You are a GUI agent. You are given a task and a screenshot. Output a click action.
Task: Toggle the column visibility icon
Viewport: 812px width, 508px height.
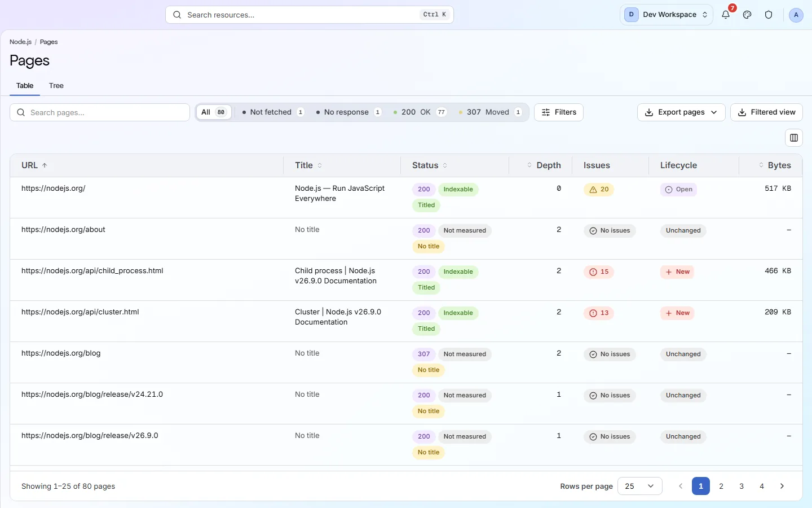pos(794,138)
